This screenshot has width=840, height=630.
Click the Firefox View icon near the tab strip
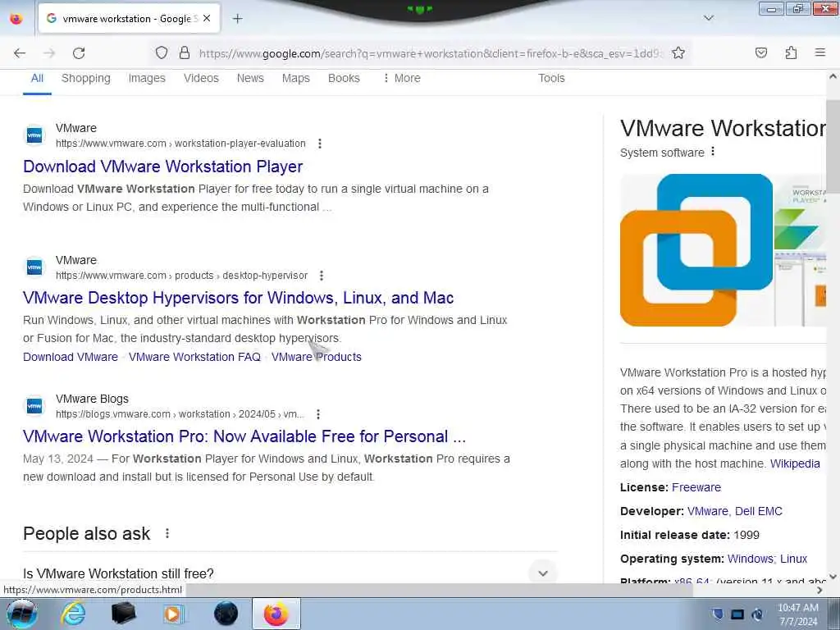tap(16, 18)
